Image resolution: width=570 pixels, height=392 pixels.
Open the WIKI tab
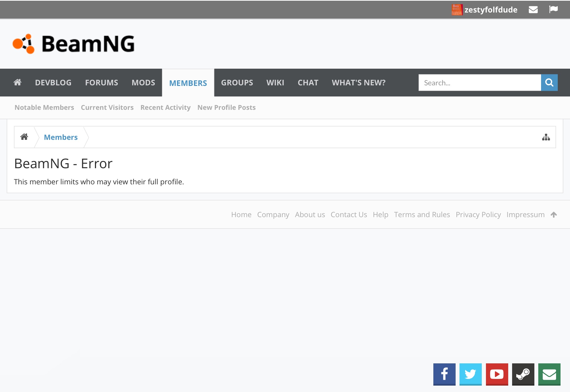[x=275, y=83]
